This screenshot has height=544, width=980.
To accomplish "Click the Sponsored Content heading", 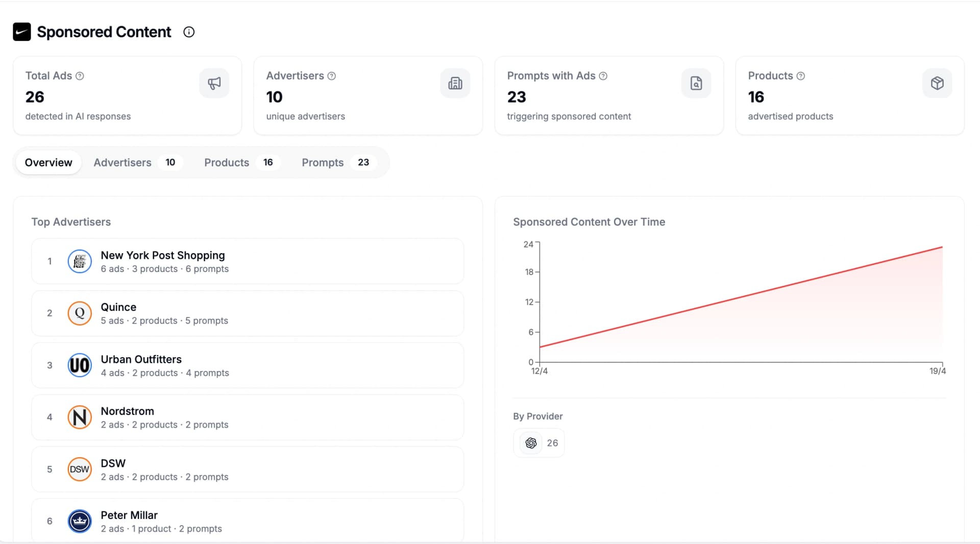I will point(104,32).
